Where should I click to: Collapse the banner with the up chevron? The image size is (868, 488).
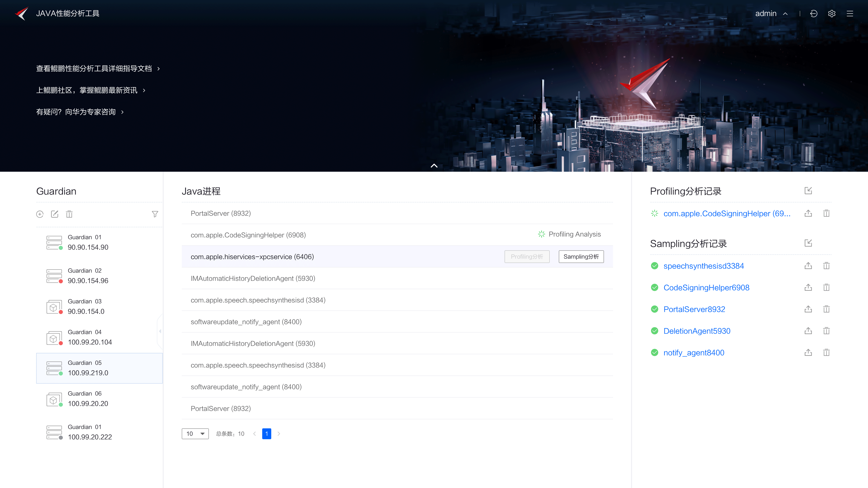pos(434,166)
